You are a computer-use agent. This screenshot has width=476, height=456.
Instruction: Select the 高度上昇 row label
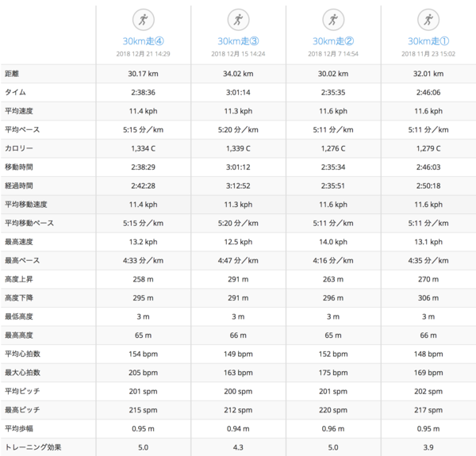pyautogui.click(x=19, y=279)
